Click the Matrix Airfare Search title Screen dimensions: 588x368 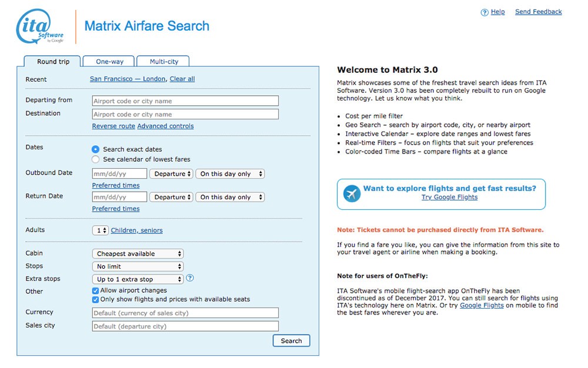[x=146, y=26]
